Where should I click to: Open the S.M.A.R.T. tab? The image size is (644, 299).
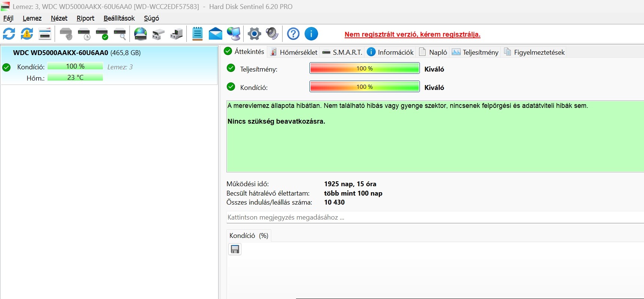342,52
